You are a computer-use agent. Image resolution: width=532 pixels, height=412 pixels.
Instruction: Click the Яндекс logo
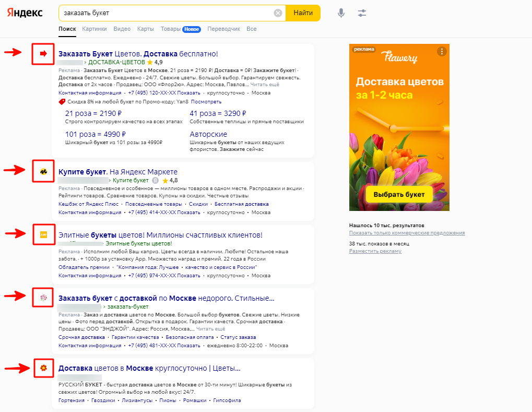[25, 13]
